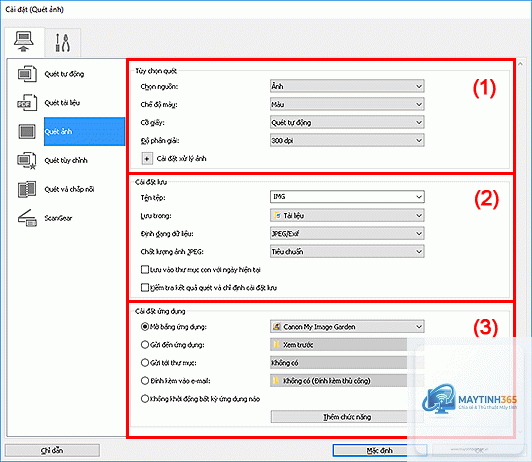Viewport: 532px width, 462px height.
Task: Click the Quét tự động scanner icon
Action: (x=27, y=74)
